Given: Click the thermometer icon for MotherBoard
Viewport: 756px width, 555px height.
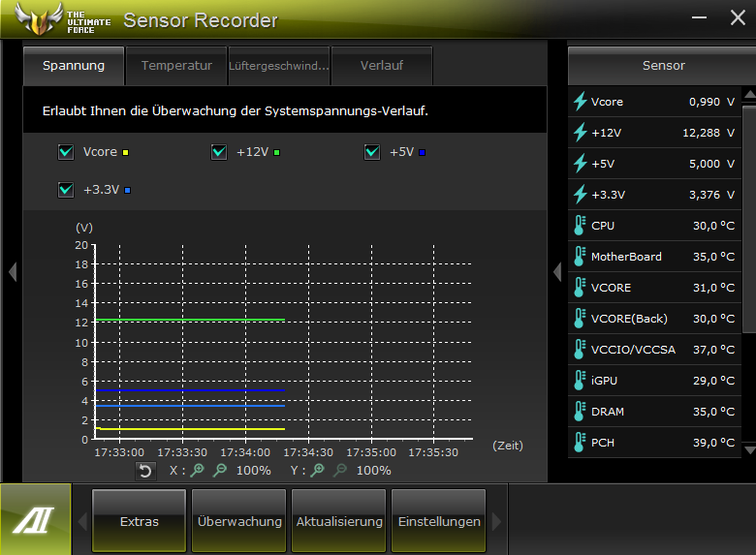Looking at the screenshot, I should tap(580, 257).
